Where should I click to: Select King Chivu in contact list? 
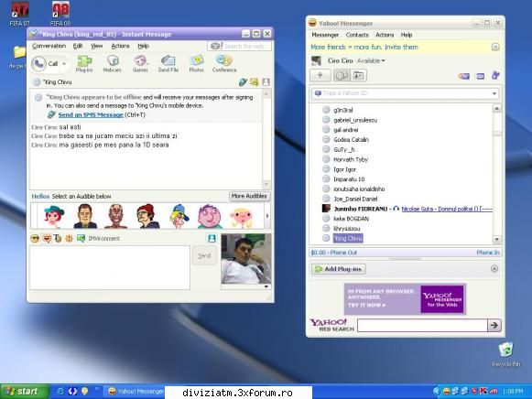tap(348, 238)
